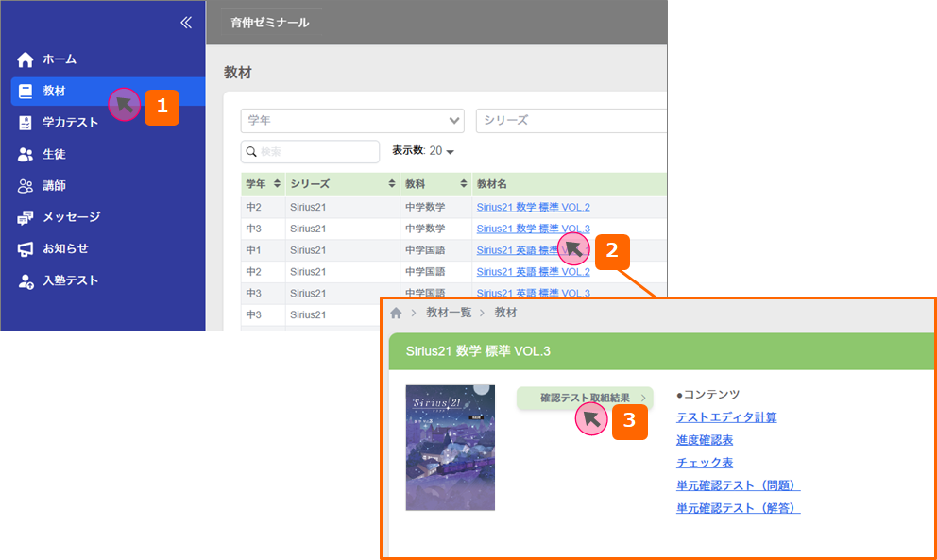The image size is (937, 560).
Task: Click the Sirius21 textbook cover thumbnail
Action: coord(450,447)
